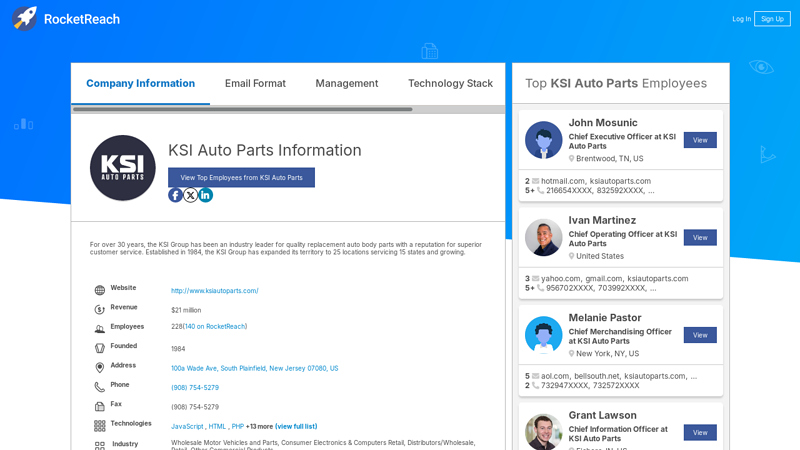Click the (908) 754-5279 phone link

(x=195, y=388)
